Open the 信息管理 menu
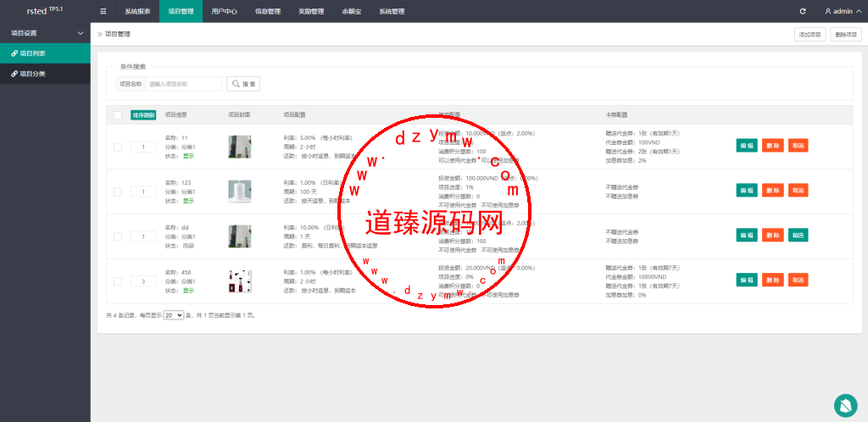The height and width of the screenshot is (422, 868). pos(268,11)
